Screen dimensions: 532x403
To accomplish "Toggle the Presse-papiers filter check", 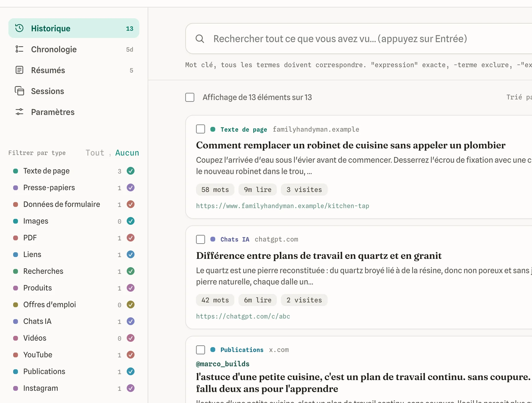I will (x=130, y=188).
